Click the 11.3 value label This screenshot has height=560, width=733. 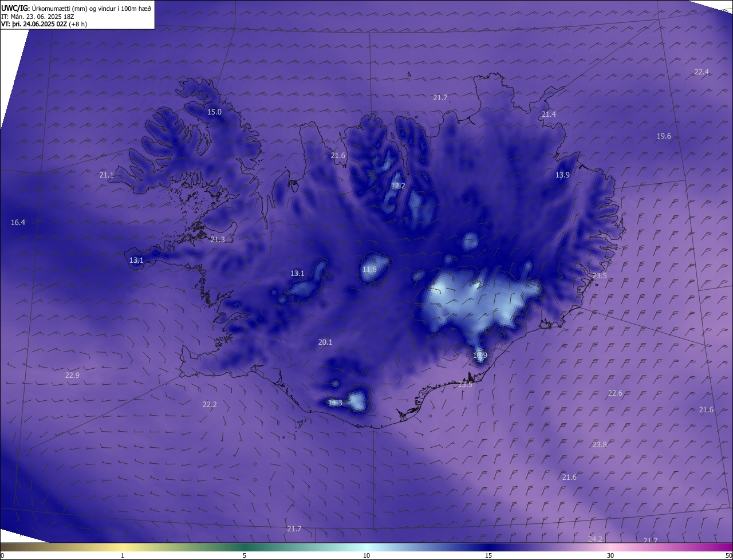tap(335, 403)
